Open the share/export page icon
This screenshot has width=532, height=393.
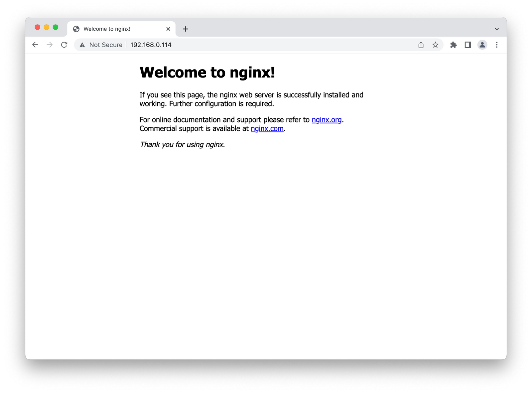click(421, 45)
